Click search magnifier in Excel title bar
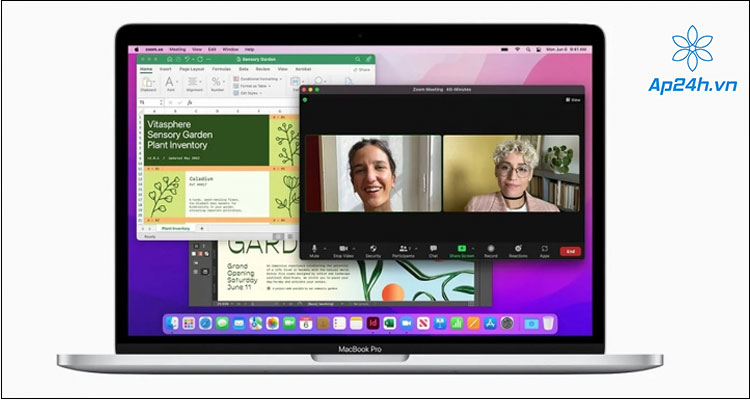The height and width of the screenshot is (400, 750). click(x=357, y=59)
